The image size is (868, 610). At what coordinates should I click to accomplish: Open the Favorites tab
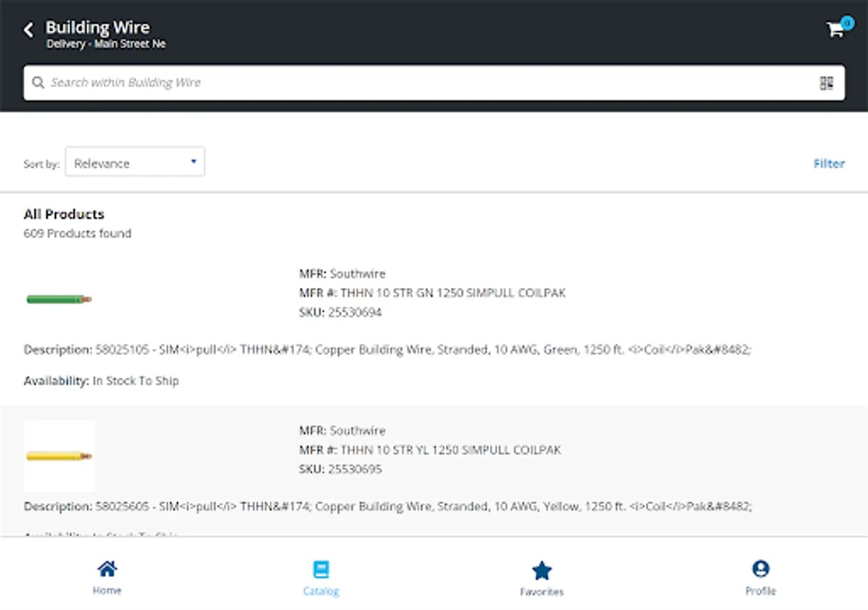[541, 578]
